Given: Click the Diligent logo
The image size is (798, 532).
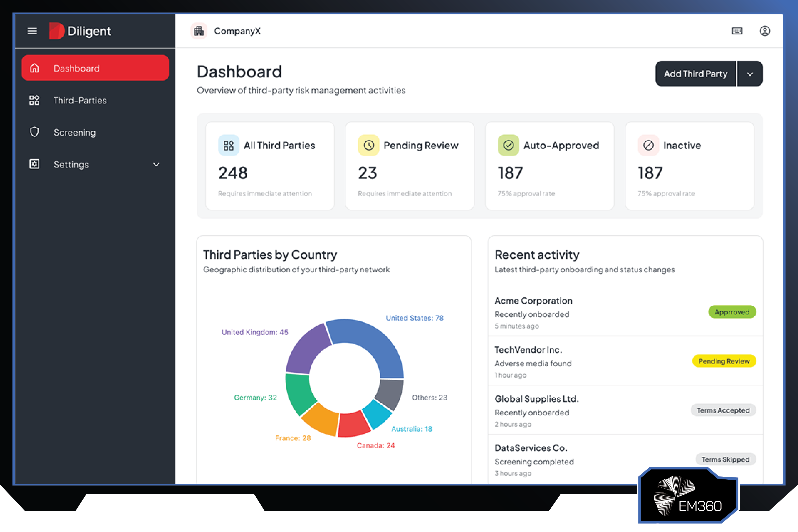Looking at the screenshot, I should point(80,31).
